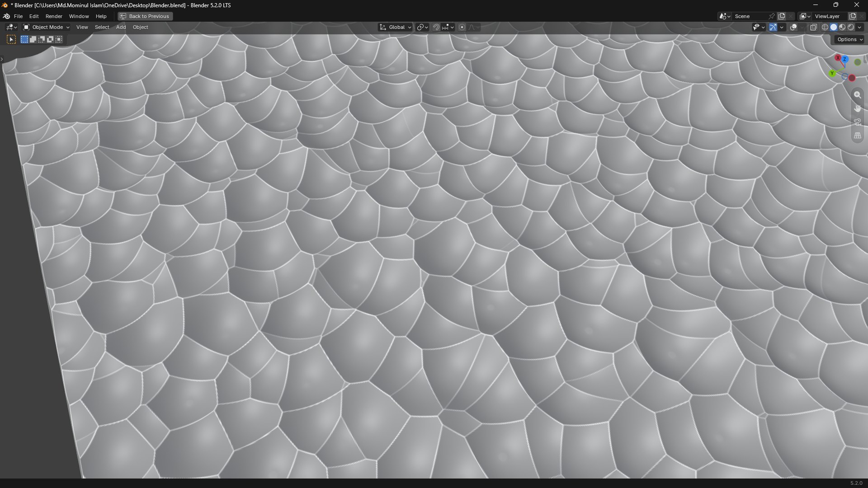Click the Y axis on the navigation gizmo
The image size is (868, 488).
832,73
